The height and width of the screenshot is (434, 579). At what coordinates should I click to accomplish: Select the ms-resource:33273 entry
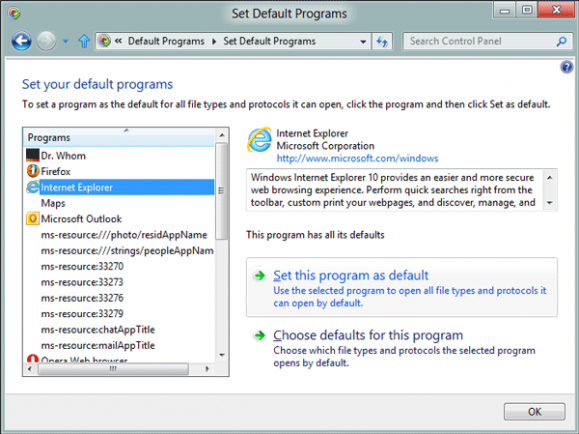[x=82, y=282]
